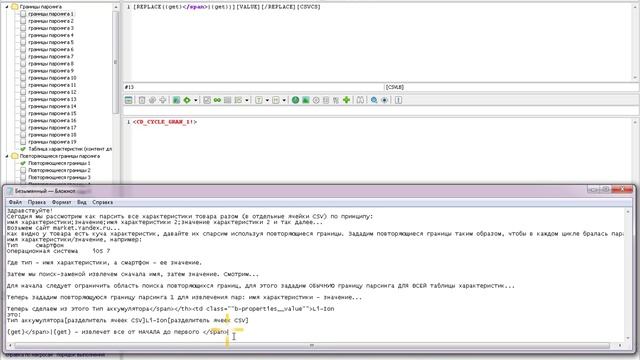
Task: Open the Формат menu in Notepad
Action: (62, 202)
